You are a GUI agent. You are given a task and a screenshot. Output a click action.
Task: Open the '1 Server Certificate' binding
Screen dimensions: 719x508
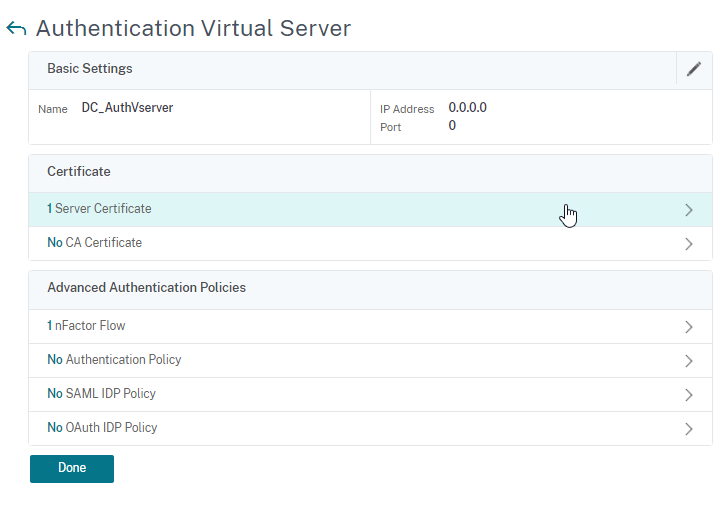pos(100,209)
